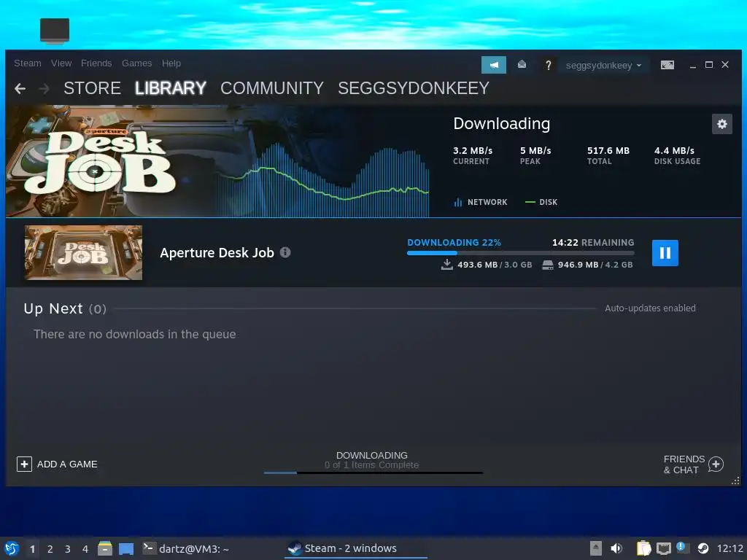747x560 pixels.
Task: Open the notifications inbox icon
Action: click(522, 64)
